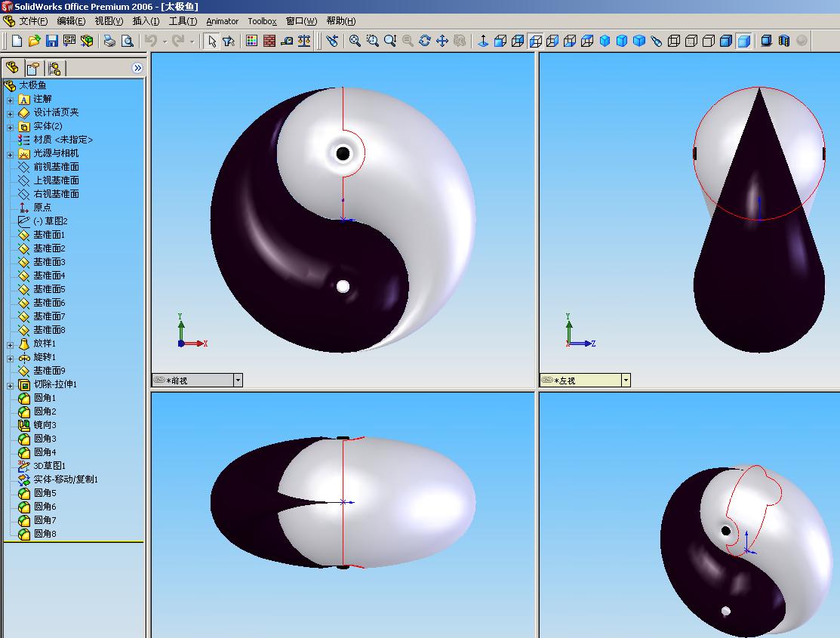The width and height of the screenshot is (840, 638).
Task: Open the 帮助(H) menu
Action: coord(340,21)
